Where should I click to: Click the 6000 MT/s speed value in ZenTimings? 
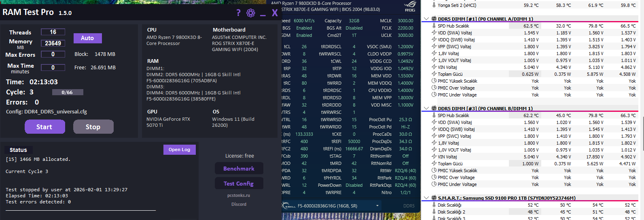304,21
